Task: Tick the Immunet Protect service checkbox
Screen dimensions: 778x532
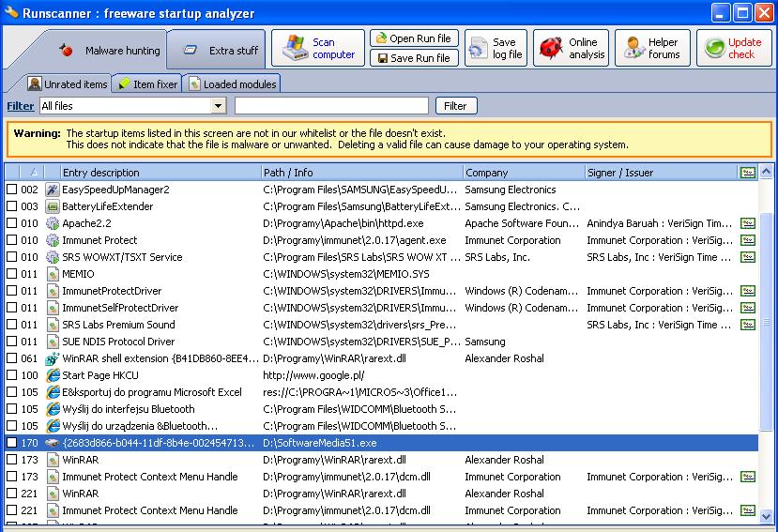Action: point(12,240)
